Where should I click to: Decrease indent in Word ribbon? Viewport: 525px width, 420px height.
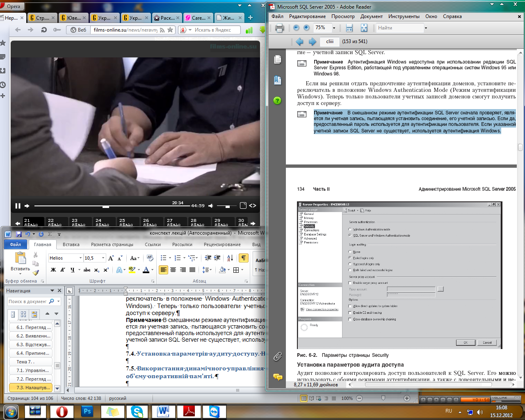208,258
